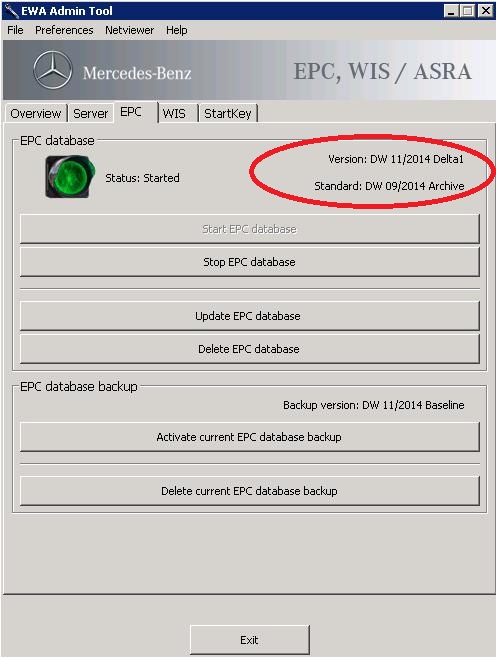Click the Mercedes-Benz star logo
This screenshot has height=658, width=496.
coord(52,70)
